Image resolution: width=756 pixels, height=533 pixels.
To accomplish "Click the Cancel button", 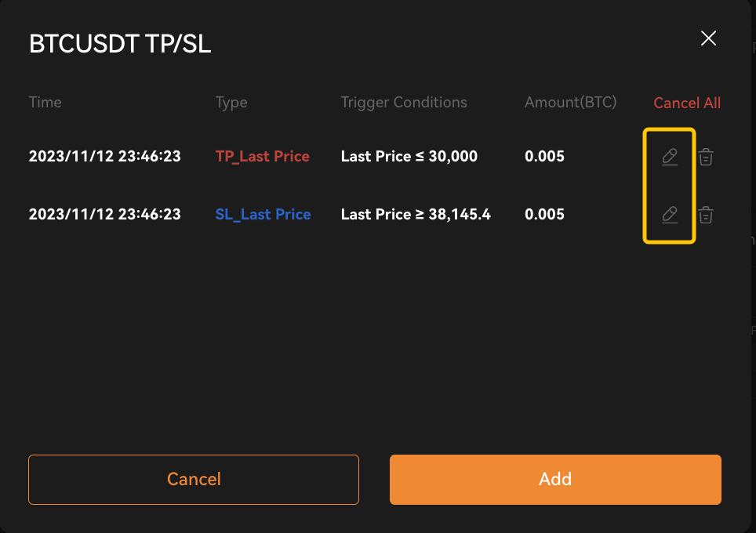I will click(193, 479).
